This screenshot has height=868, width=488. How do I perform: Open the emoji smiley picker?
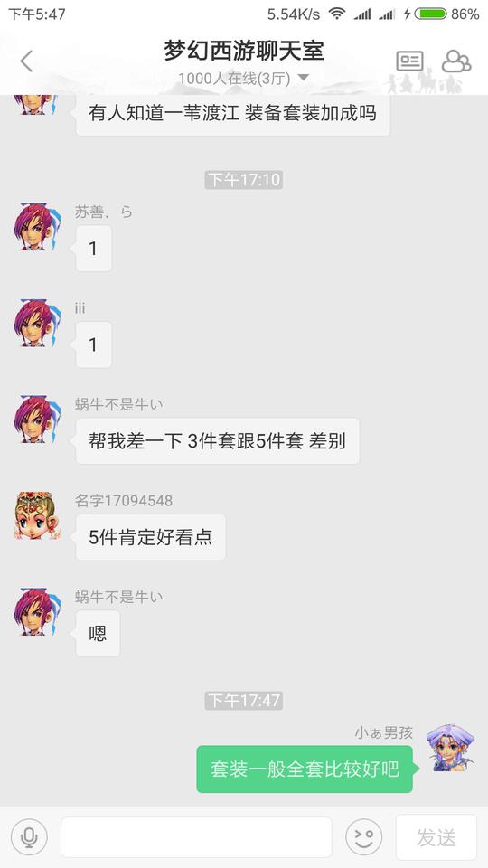coord(363,837)
